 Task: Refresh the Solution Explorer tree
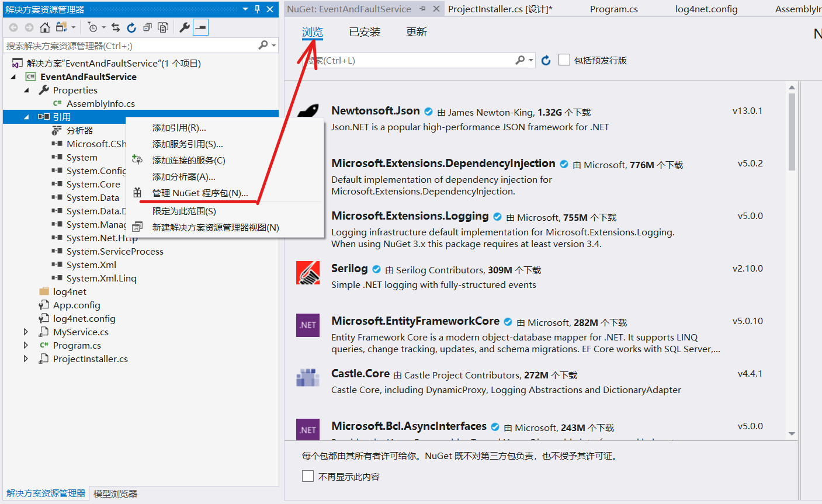click(131, 27)
